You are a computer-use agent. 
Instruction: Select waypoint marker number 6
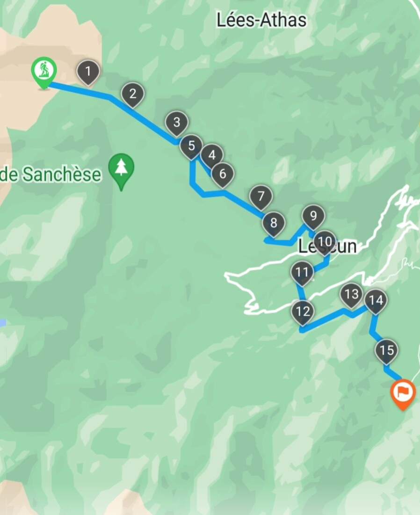pos(222,175)
